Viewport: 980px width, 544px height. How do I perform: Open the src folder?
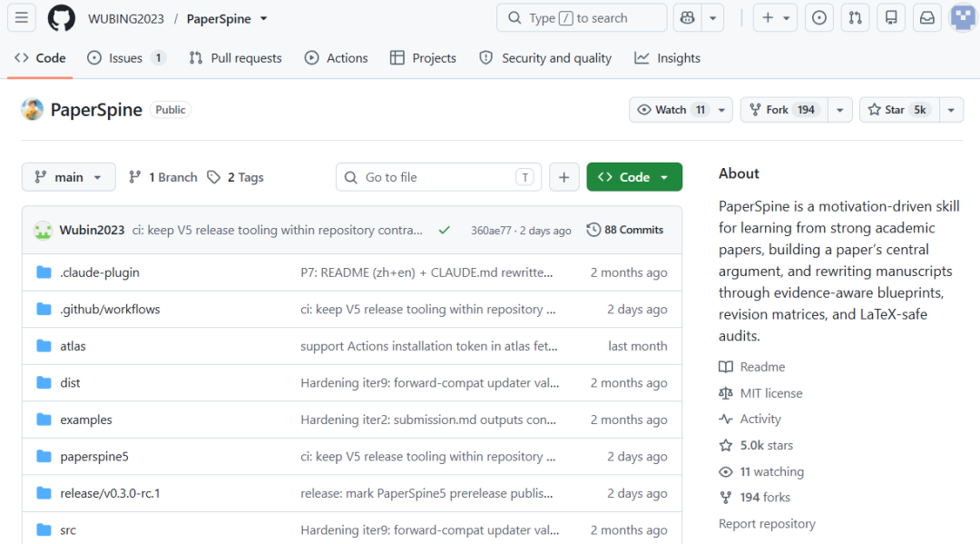click(67, 530)
